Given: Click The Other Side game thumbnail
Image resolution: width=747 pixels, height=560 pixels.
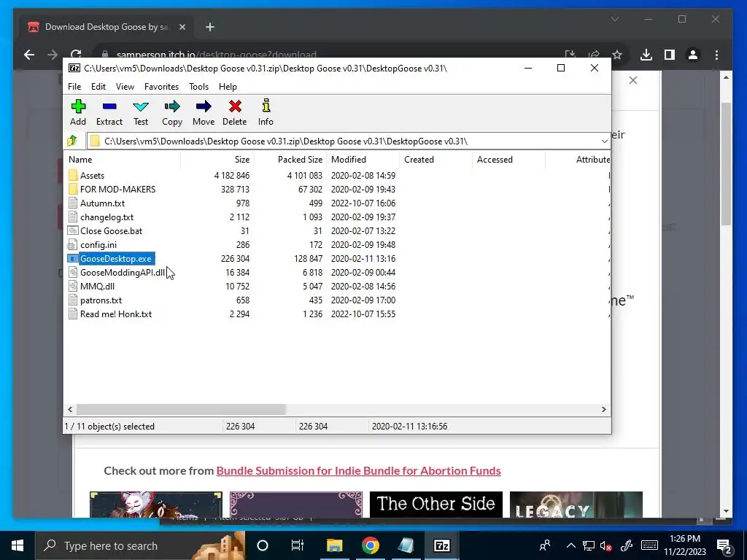Looking at the screenshot, I should coord(436,505).
